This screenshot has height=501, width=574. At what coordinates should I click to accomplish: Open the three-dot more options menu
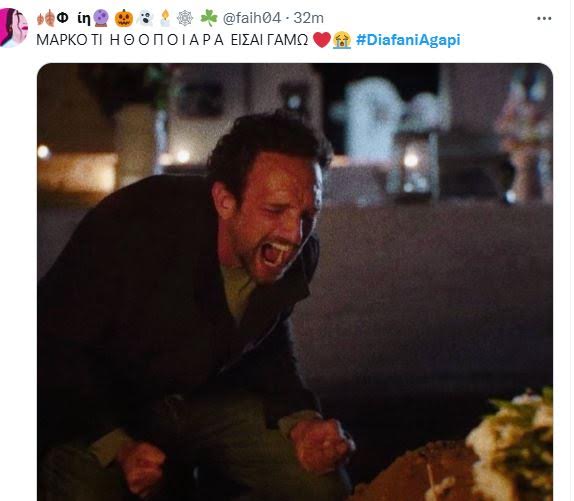click(x=544, y=18)
